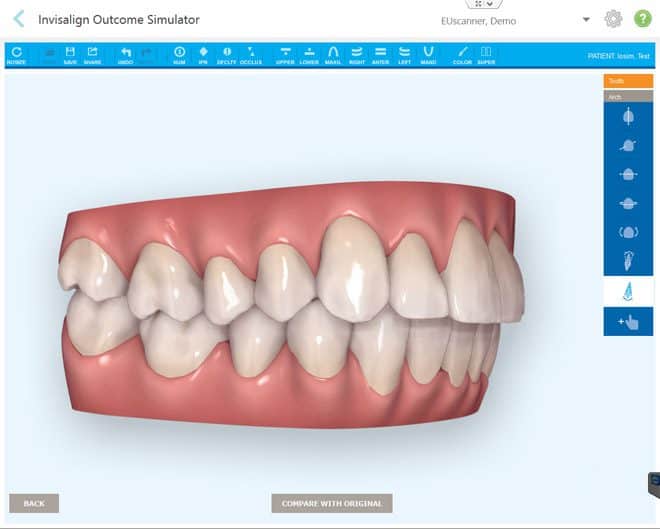This screenshot has height=529, width=660.
Task: Toggle tooth numbering with NUM
Action: 179,55
